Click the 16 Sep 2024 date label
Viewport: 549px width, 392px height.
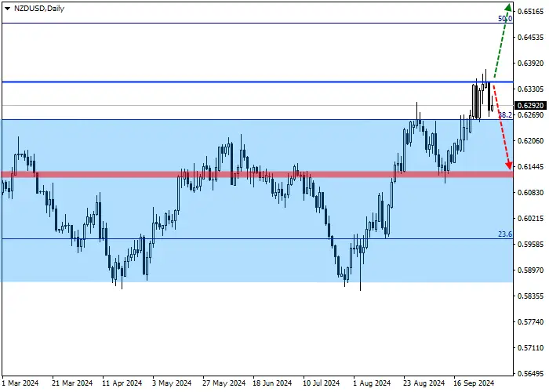tap(474, 383)
